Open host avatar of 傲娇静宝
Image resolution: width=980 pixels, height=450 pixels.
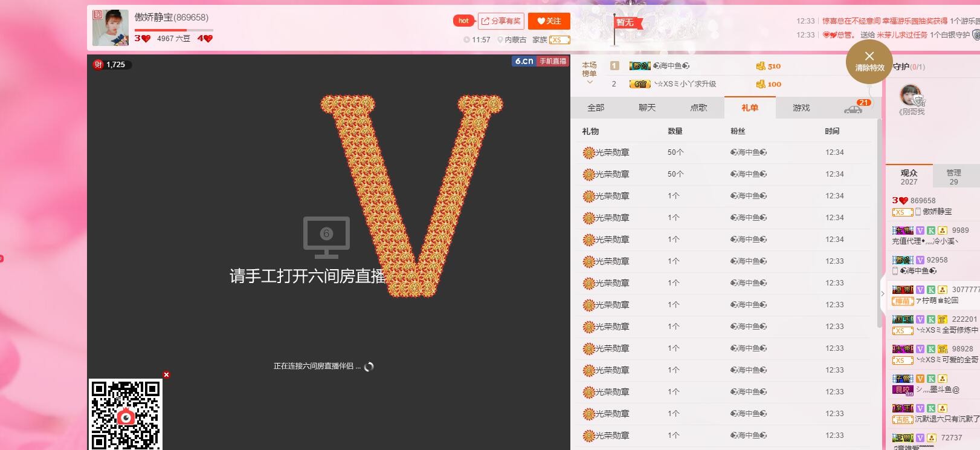pos(111,27)
